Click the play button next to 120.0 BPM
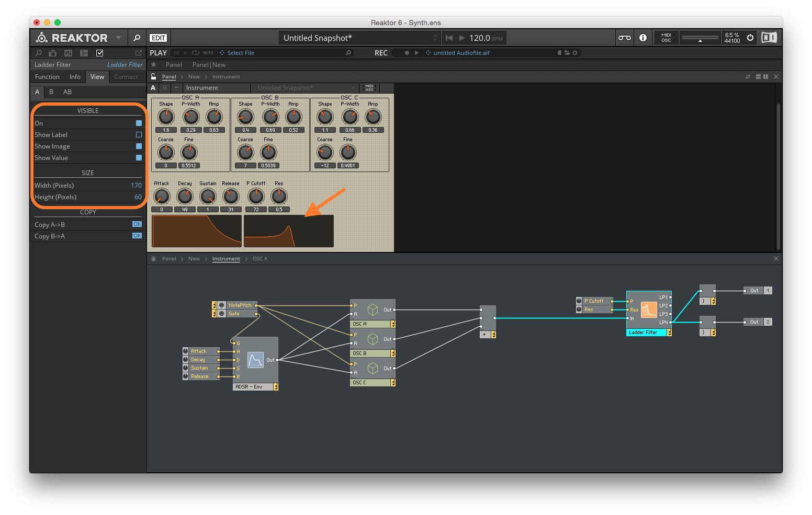Image resolution: width=812 pixels, height=515 pixels. [462, 38]
